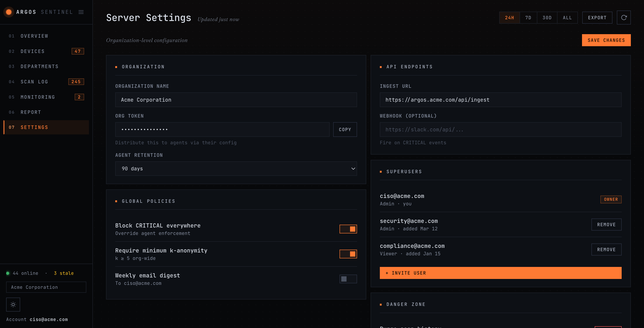This screenshot has height=328, width=644.
Task: Click the Acme Corporation box in sidebar
Action: [x=46, y=287]
